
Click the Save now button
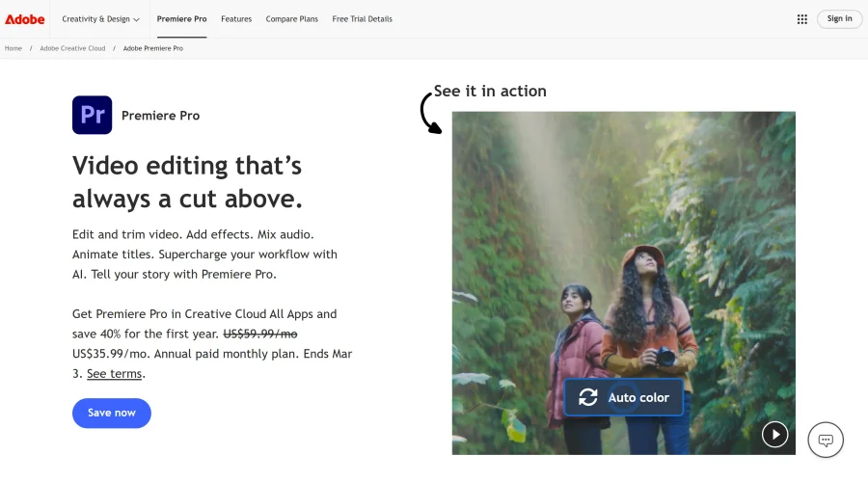tap(111, 413)
